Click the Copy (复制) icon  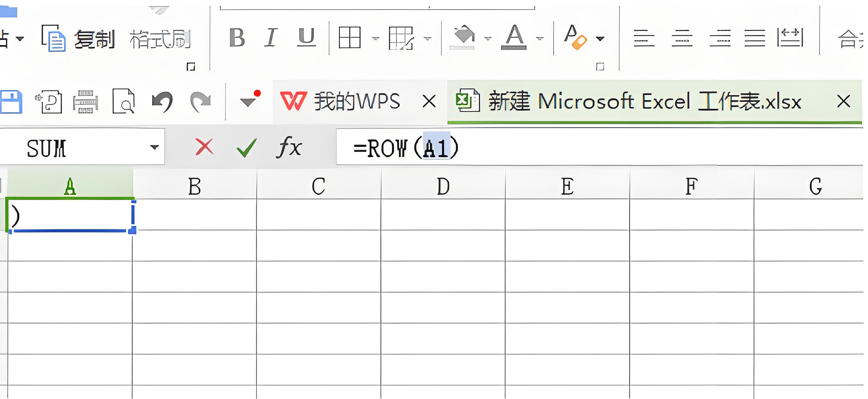(54, 38)
